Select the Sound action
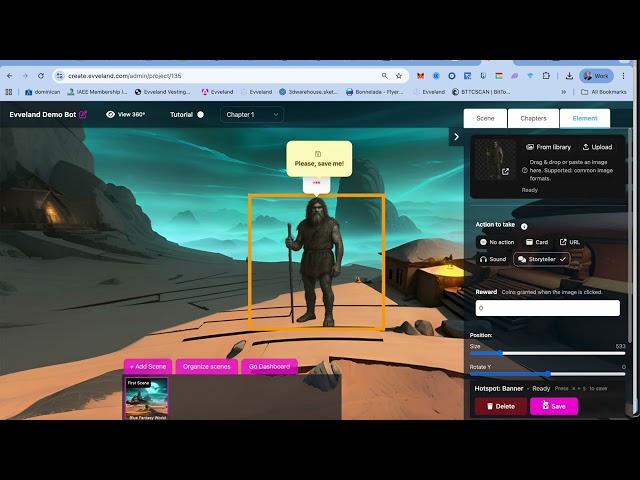The image size is (640, 480). point(493,259)
